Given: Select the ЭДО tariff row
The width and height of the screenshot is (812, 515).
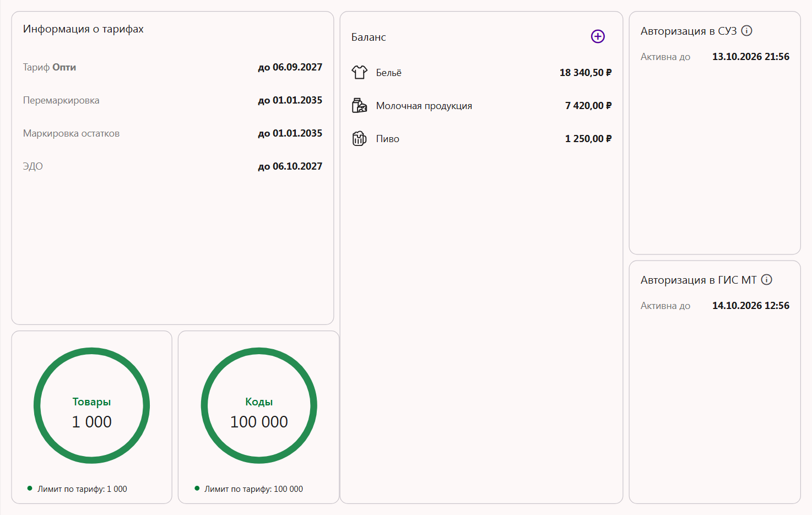Looking at the screenshot, I should (172, 166).
